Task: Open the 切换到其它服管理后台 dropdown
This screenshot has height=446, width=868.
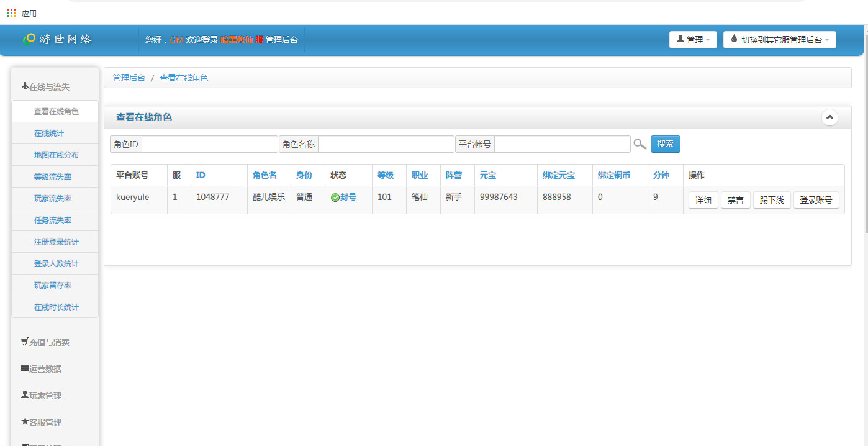Action: [779, 40]
